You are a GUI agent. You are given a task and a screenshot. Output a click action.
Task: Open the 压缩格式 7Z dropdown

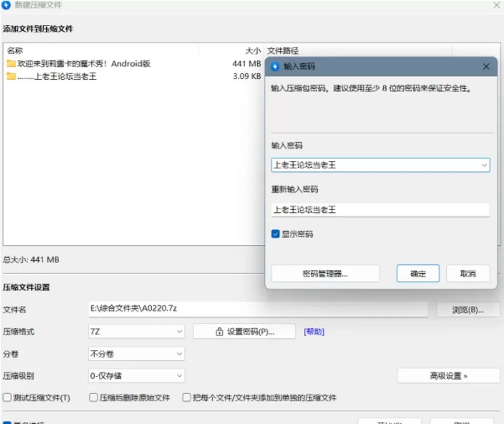click(x=136, y=332)
